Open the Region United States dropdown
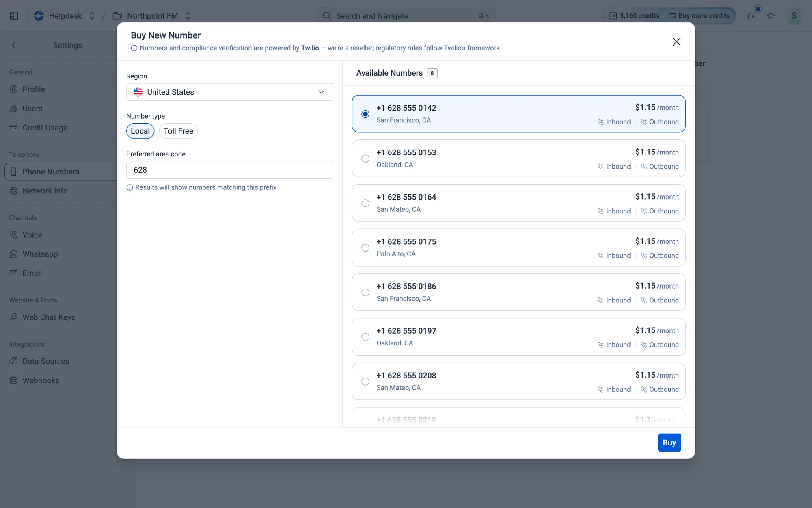This screenshot has width=812, height=508. (230, 92)
